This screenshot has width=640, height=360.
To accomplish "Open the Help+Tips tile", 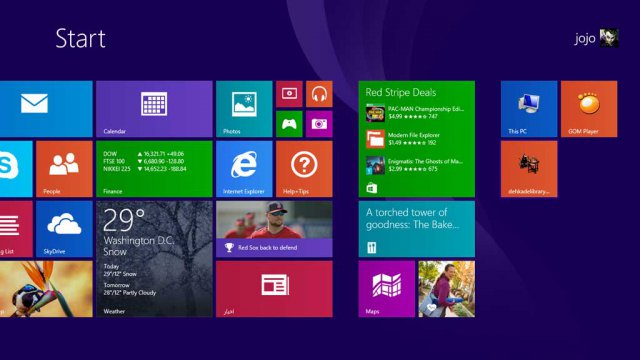I will (304, 169).
